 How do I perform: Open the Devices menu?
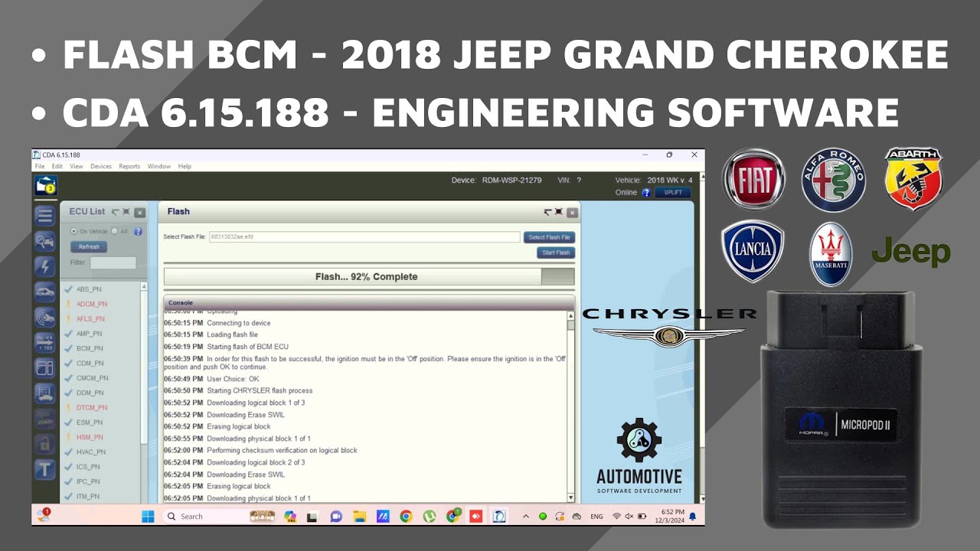[101, 166]
